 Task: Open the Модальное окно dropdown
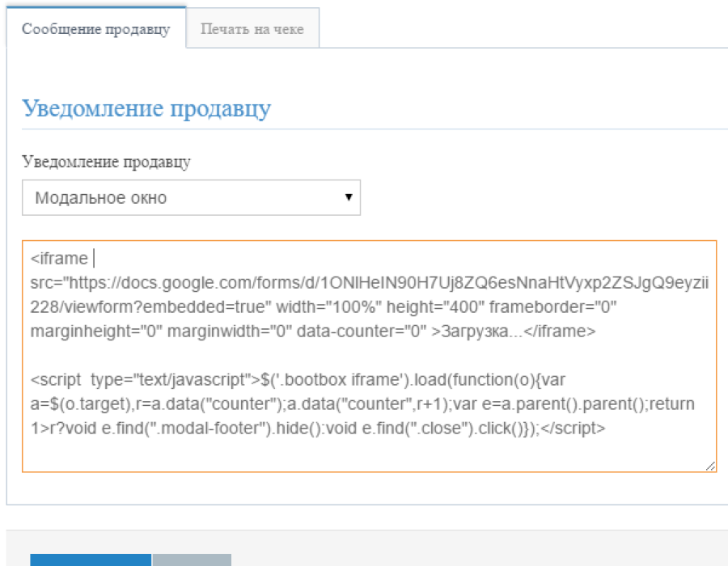coord(191,197)
